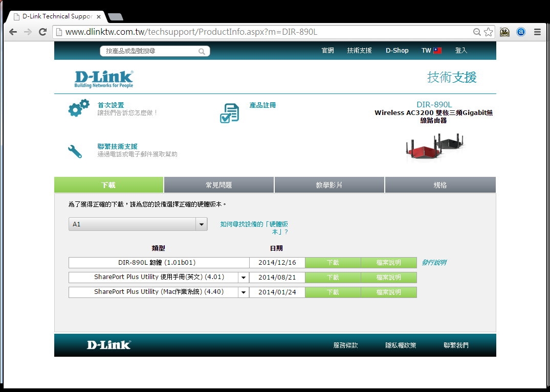The width and height of the screenshot is (550, 392).
Task: Select the 下載 tab
Action: click(109, 185)
